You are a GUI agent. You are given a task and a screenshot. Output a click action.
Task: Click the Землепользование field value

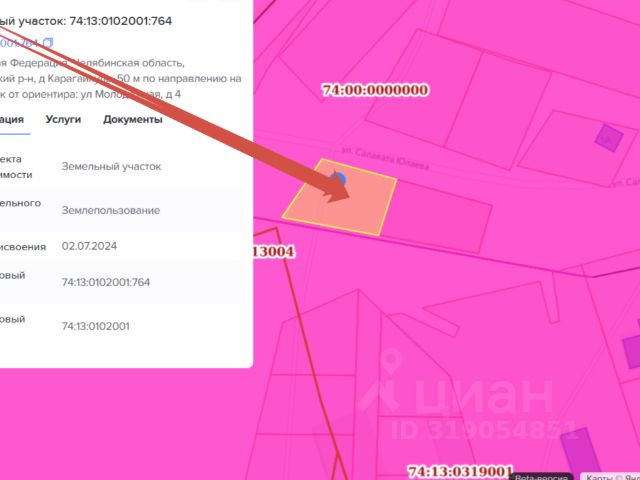[x=111, y=210]
